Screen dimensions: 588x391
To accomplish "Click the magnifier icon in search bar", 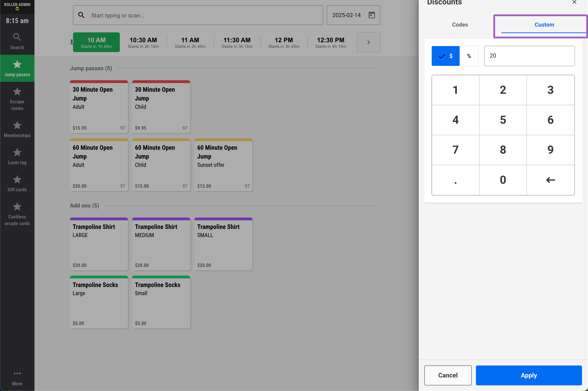I will click(x=81, y=15).
